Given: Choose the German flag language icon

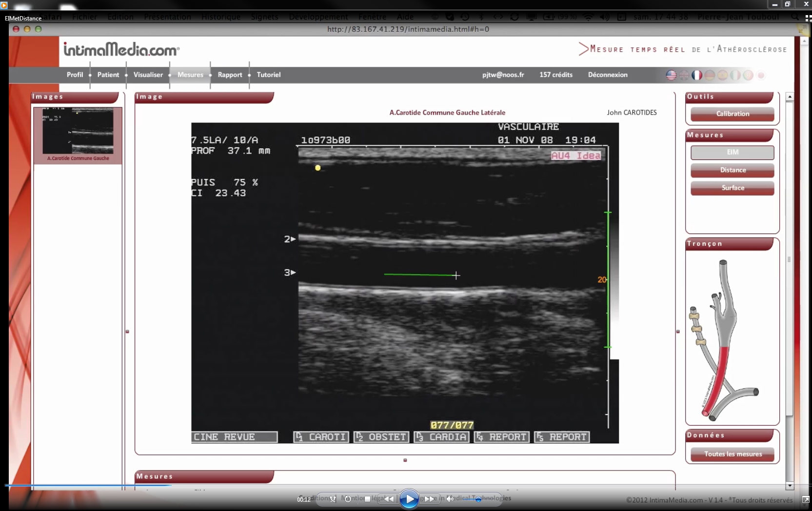Looking at the screenshot, I should coord(710,75).
